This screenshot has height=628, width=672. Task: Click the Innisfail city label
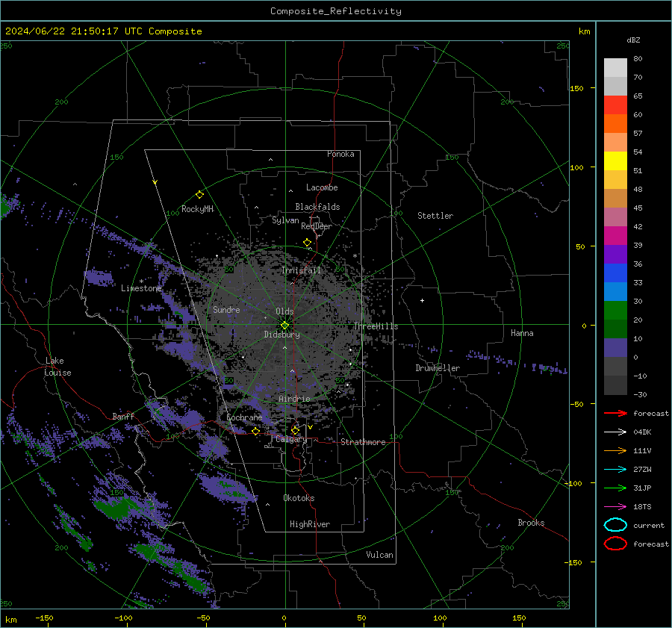(301, 270)
